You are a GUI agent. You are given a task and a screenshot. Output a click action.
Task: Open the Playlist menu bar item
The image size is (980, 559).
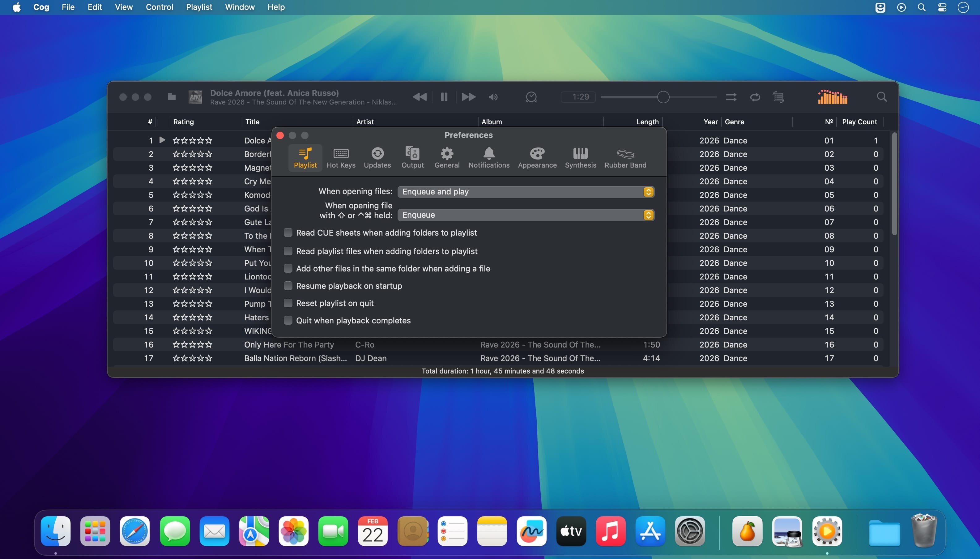(x=199, y=7)
